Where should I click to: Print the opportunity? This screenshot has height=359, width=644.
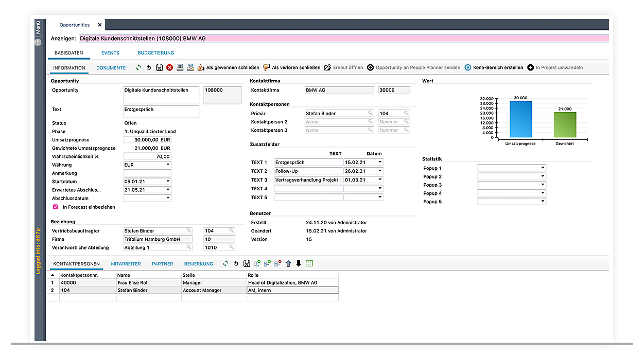[180, 67]
